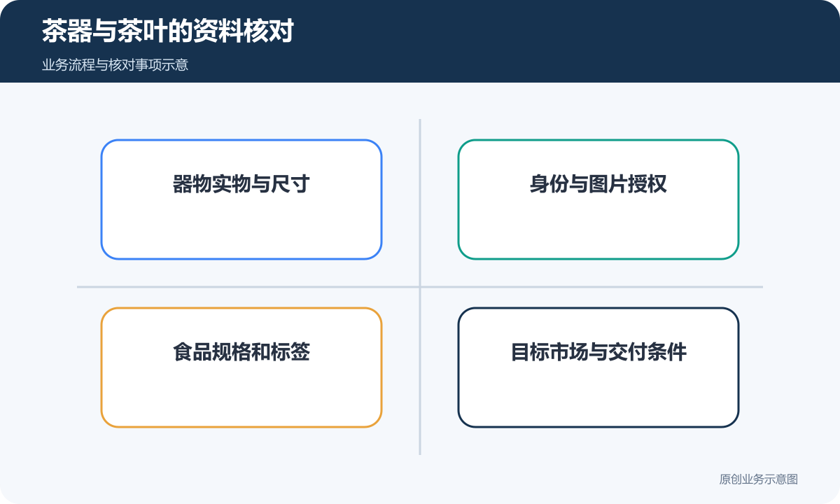Select the horizontal divider right of center
Image resolution: width=840 pixels, height=504 pixels.
pyautogui.click(x=592, y=287)
